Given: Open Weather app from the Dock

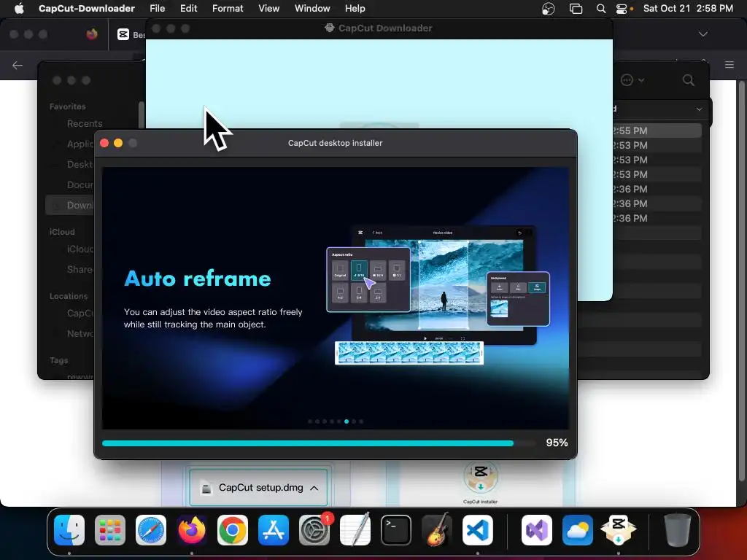Looking at the screenshot, I should click(578, 530).
